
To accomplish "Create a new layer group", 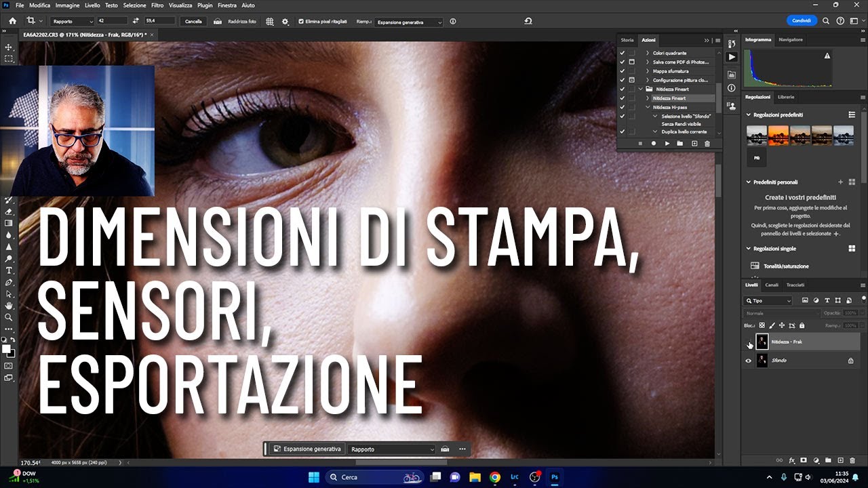I will click(829, 461).
